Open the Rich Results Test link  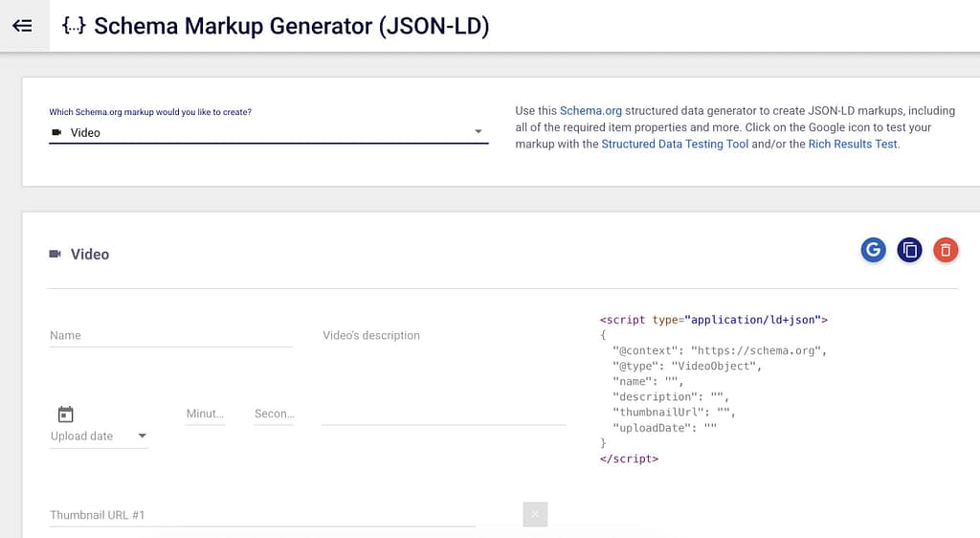(853, 144)
